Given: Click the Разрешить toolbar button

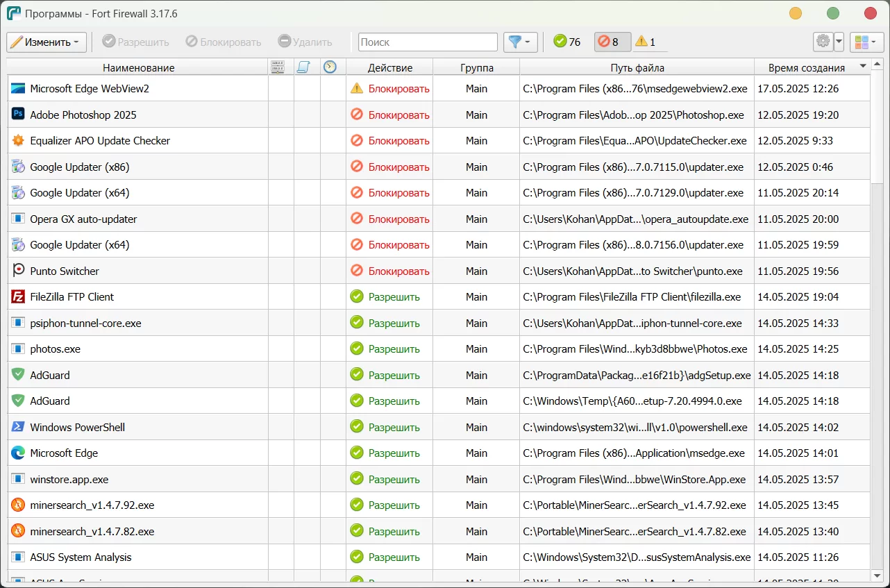Looking at the screenshot, I should pos(136,42).
